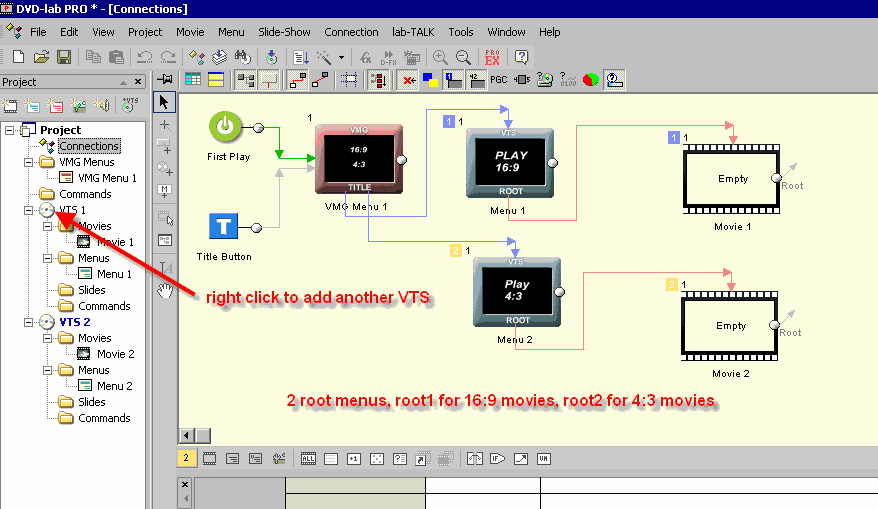Viewport: 878px width, 509px height.
Task: Zoom in with the plus magnifier
Action: coord(440,57)
